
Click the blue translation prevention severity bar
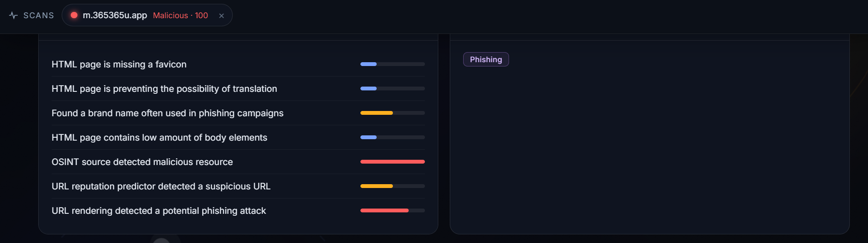[392, 88]
